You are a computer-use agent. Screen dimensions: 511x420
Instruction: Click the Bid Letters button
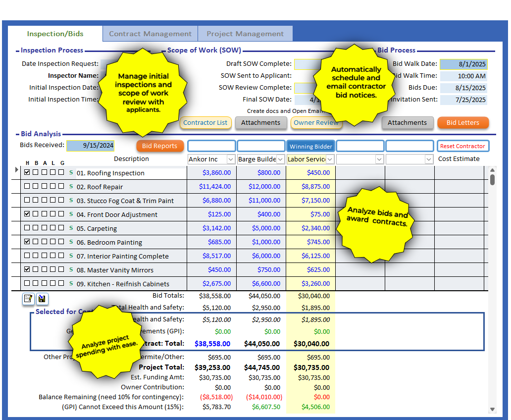coord(463,123)
